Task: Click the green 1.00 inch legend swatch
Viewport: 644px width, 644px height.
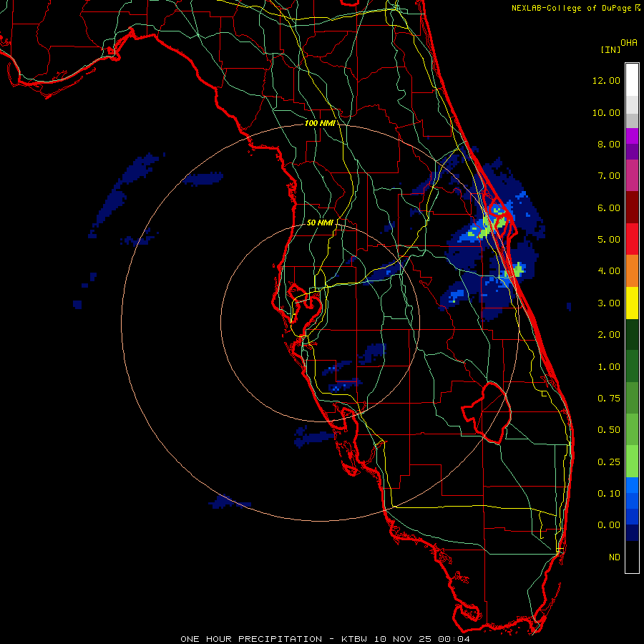Action: click(x=632, y=366)
